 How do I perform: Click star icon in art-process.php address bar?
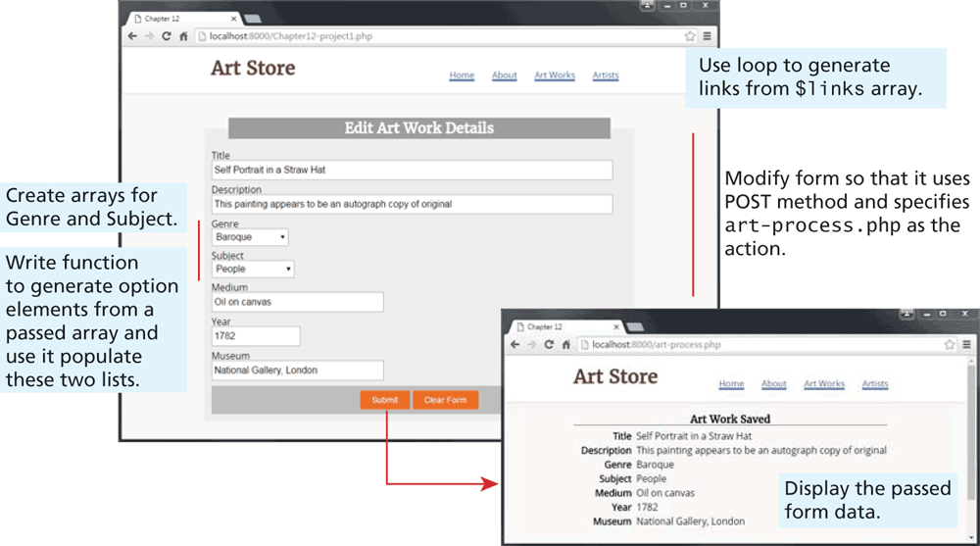[949, 345]
